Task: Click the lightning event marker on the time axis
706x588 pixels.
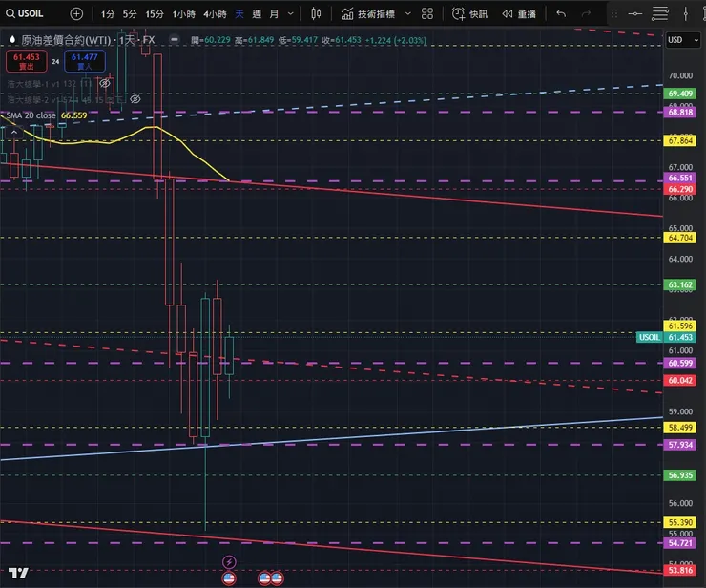Action: tap(228, 561)
